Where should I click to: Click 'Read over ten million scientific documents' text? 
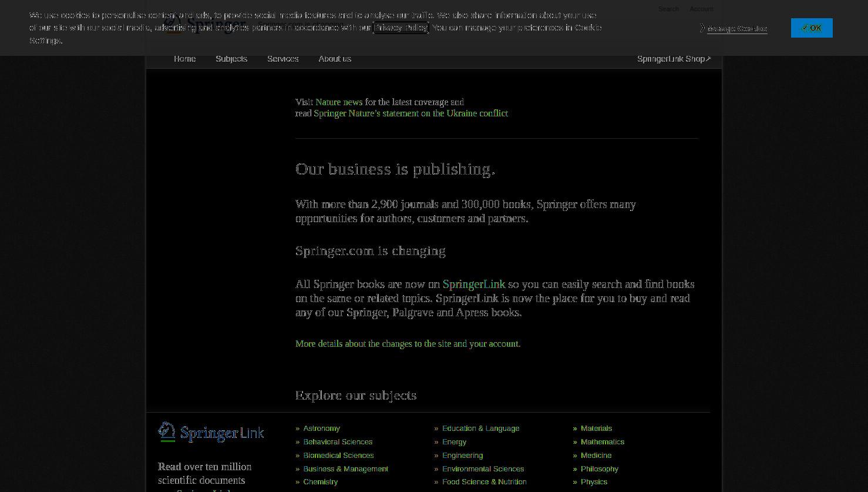pos(204,473)
